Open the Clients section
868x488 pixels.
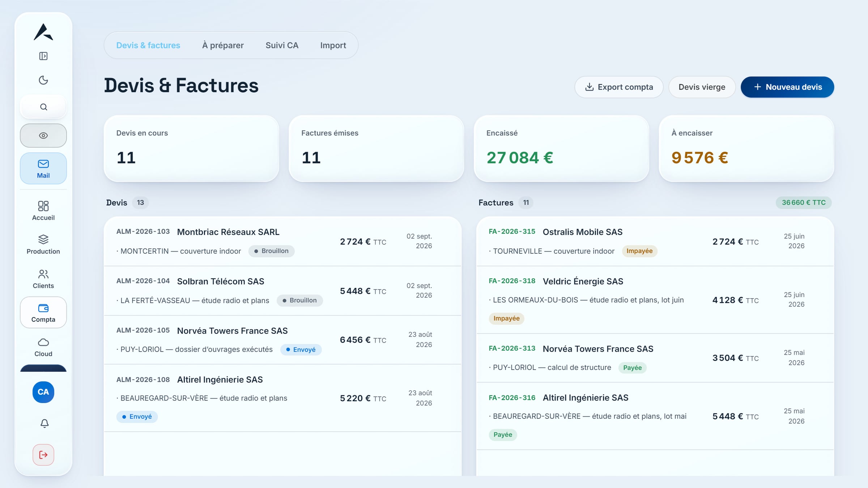[43, 279]
